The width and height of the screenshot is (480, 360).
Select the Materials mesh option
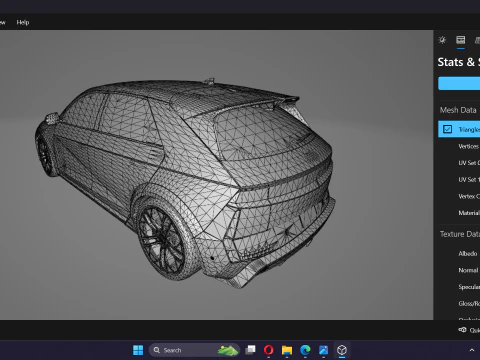[468, 213]
